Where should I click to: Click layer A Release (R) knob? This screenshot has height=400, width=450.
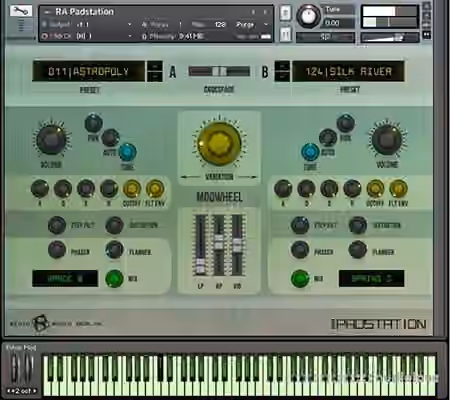click(x=109, y=189)
